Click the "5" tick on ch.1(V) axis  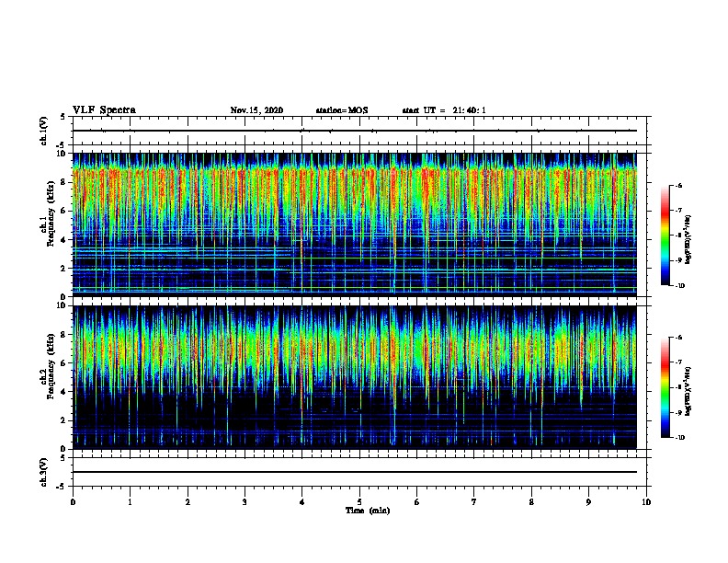pos(63,117)
